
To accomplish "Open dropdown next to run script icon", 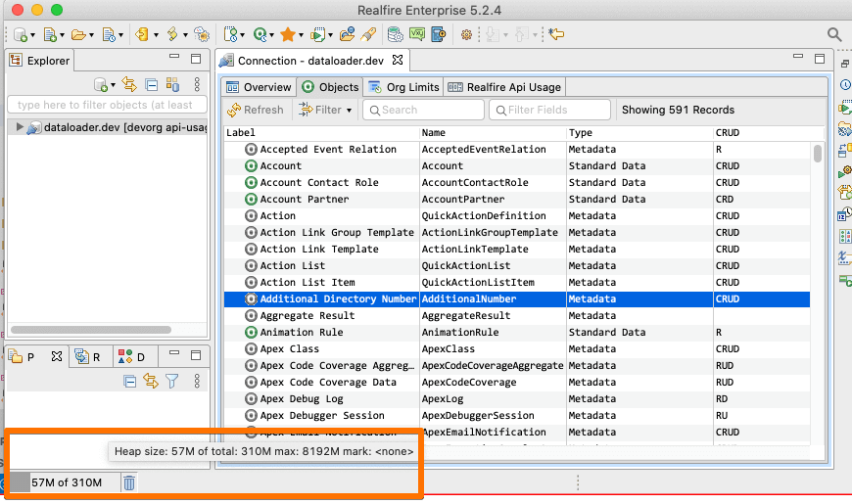I will tap(330, 36).
